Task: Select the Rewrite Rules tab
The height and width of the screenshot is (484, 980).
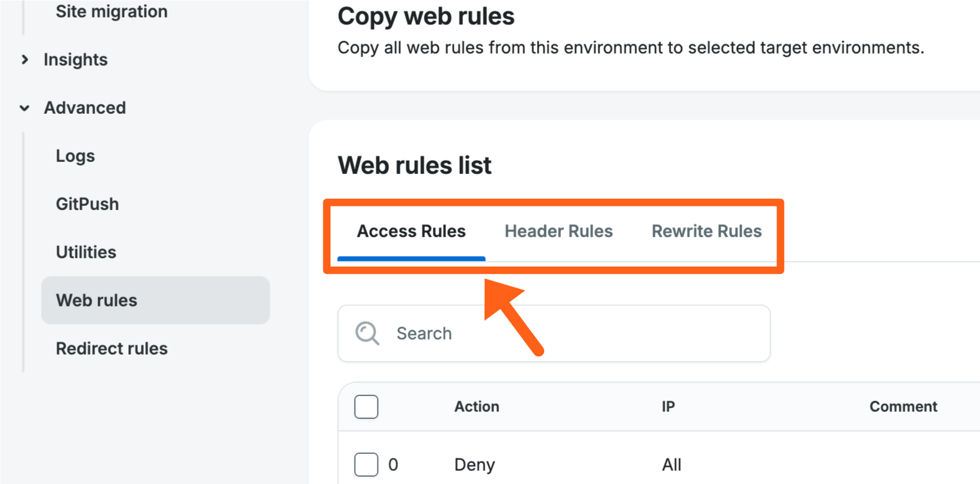Action: [x=707, y=231]
